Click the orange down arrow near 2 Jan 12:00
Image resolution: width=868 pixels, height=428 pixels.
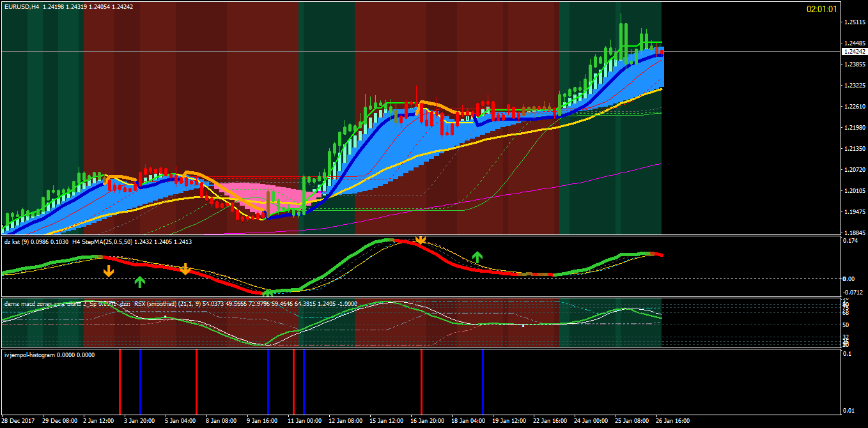109,271
